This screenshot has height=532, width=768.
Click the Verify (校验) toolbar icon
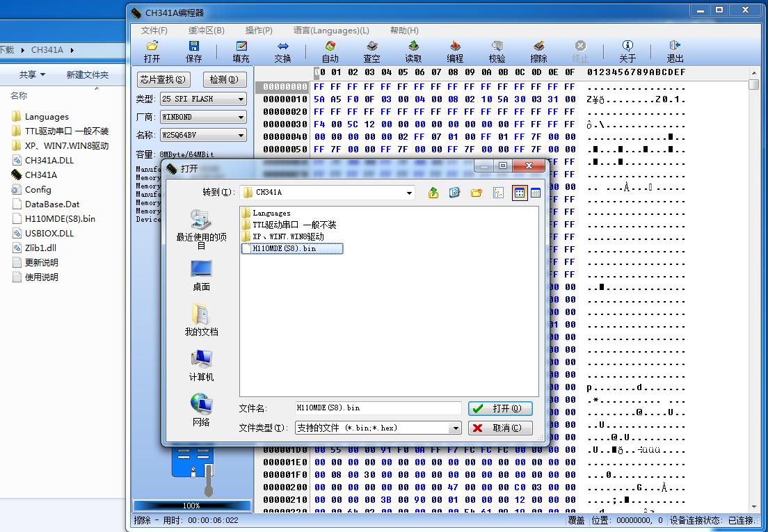pos(497,51)
